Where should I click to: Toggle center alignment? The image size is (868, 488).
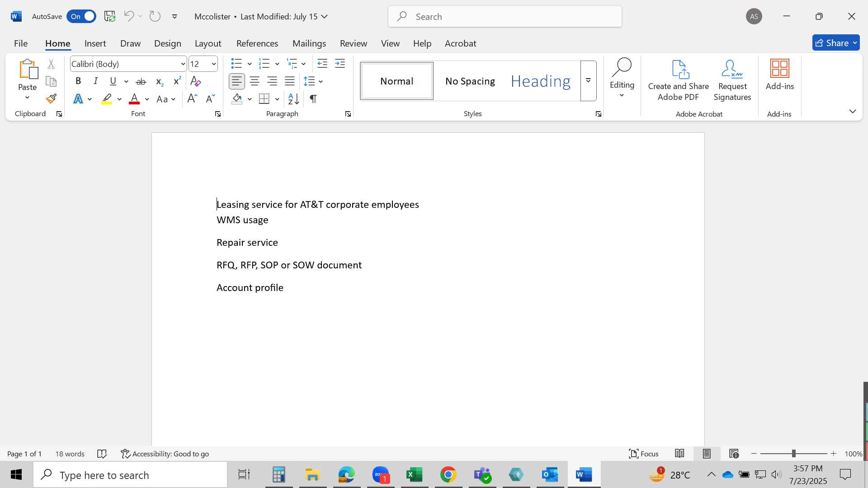(x=255, y=81)
